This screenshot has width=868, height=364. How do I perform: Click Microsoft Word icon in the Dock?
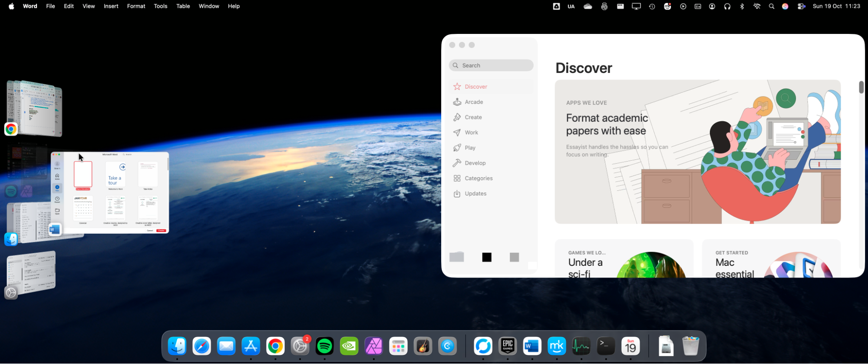(x=532, y=346)
